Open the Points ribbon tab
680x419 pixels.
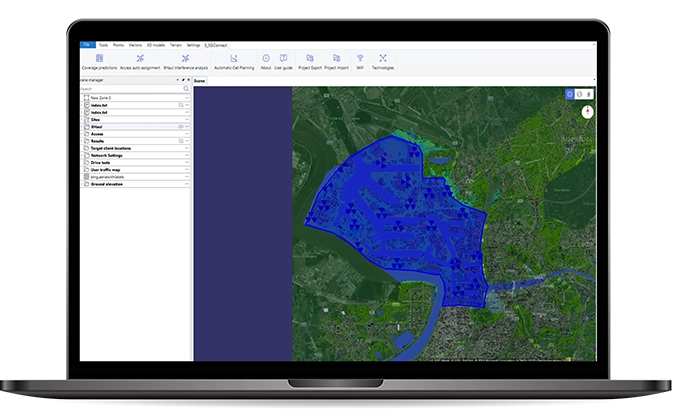[x=118, y=45]
